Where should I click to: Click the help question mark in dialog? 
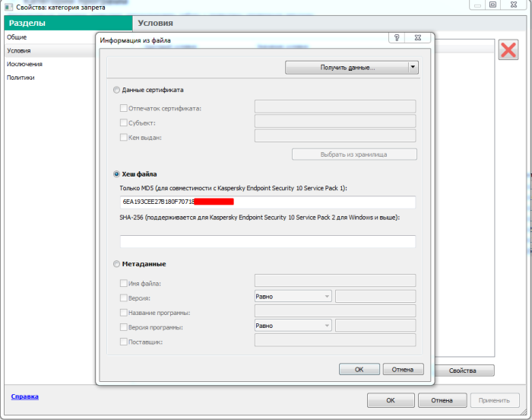397,38
